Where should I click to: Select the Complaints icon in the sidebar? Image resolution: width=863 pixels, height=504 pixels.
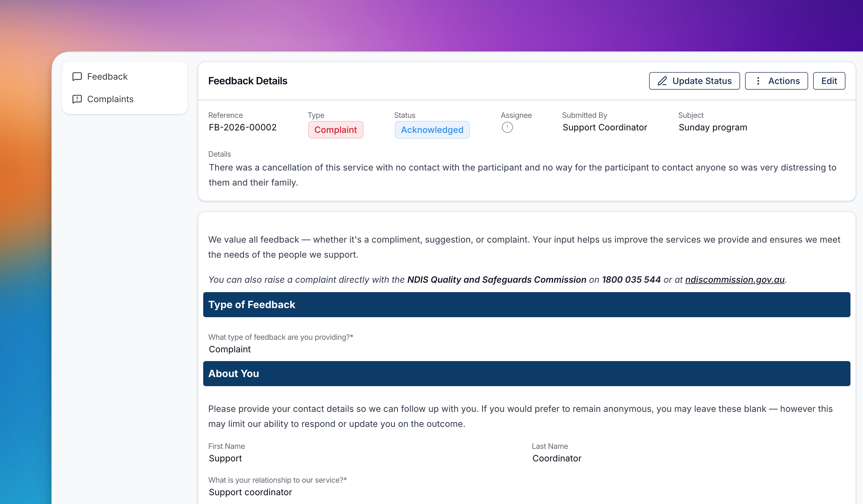tap(77, 99)
